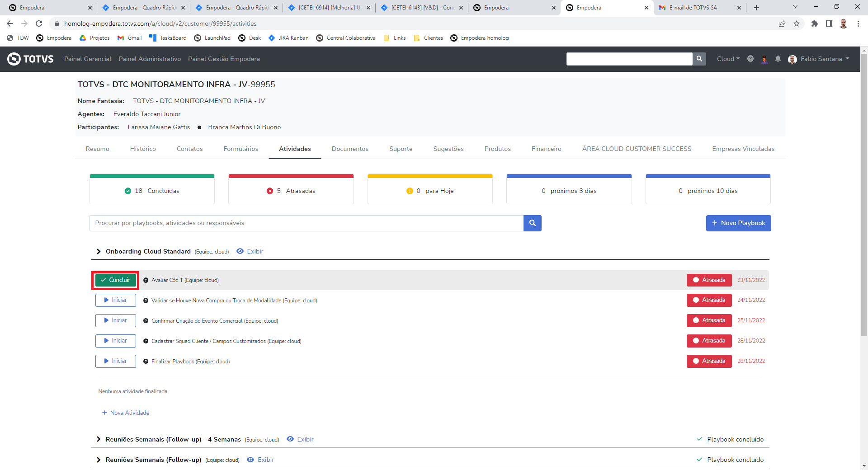
Task: Click the TOTVS logo in header
Action: click(x=30, y=59)
